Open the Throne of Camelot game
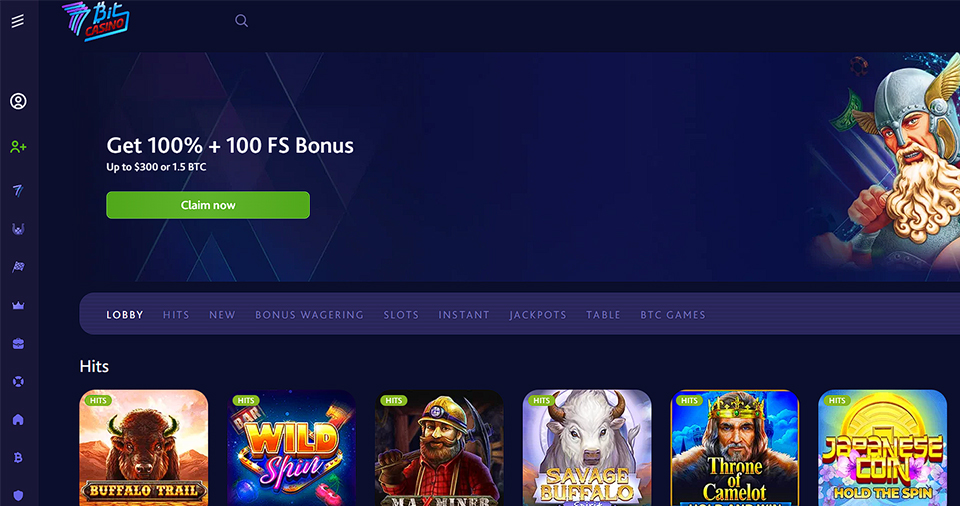960x506 pixels. click(735, 448)
